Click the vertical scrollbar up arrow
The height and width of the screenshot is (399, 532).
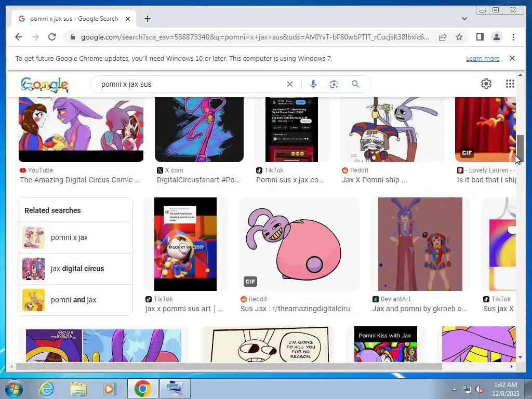(x=520, y=75)
